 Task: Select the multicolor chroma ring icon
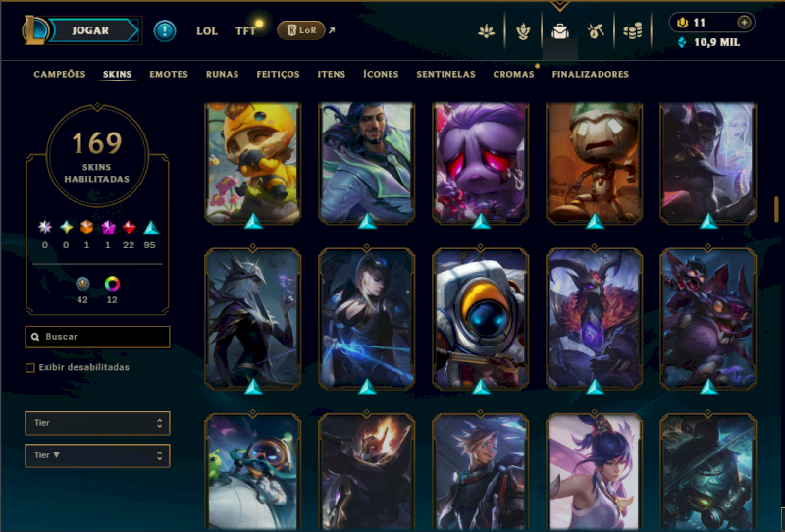point(112,284)
